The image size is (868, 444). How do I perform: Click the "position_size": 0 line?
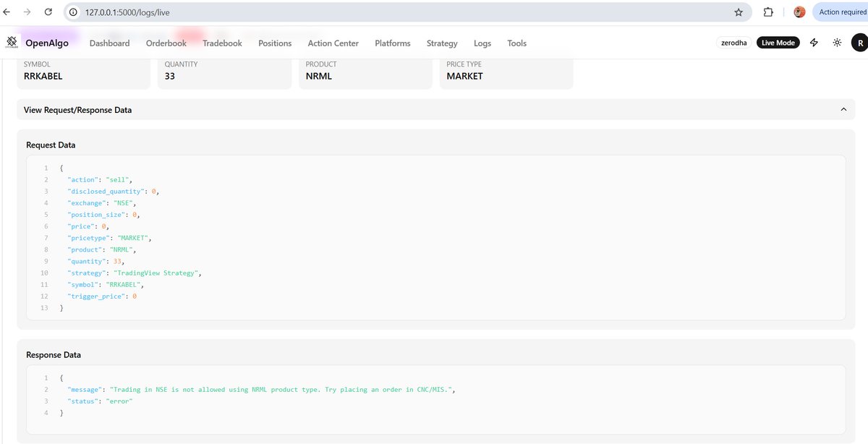coord(103,215)
